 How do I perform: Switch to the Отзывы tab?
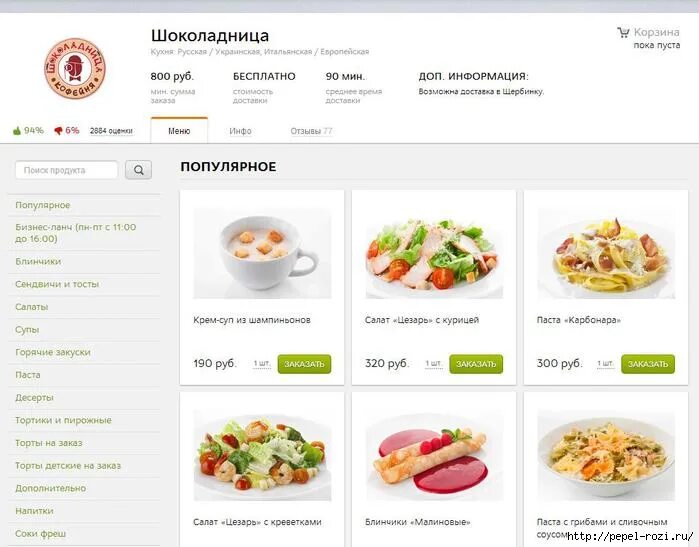pyautogui.click(x=311, y=131)
